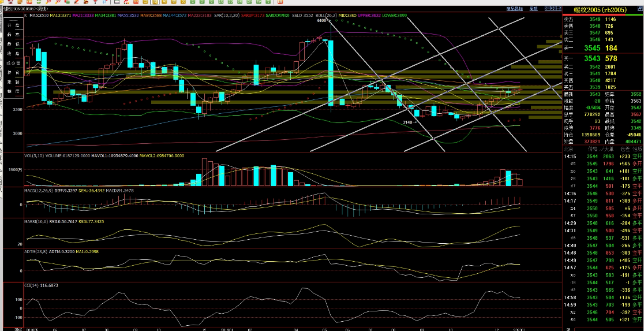Select the MA144:3572 indicator label
The image size is (644, 331).
pos(174,15)
